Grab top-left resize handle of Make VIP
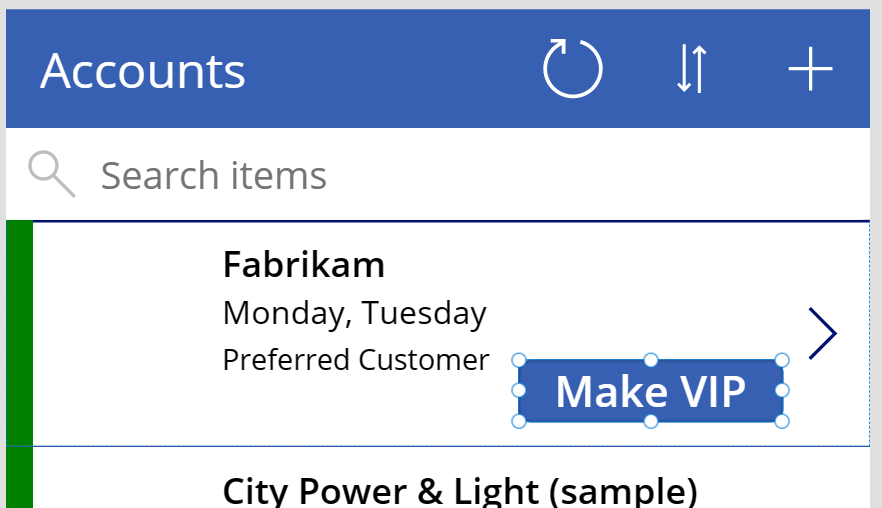Screen dimensions: 882x508 pyautogui.click(x=518, y=360)
